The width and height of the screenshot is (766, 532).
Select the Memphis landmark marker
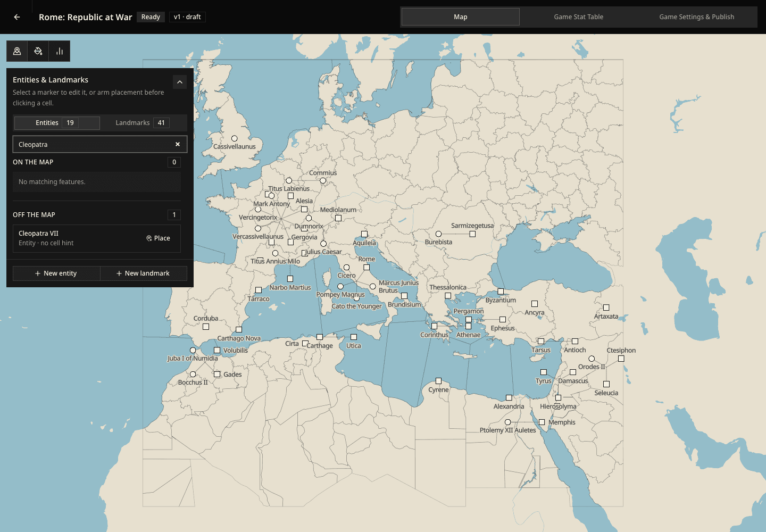click(x=542, y=422)
